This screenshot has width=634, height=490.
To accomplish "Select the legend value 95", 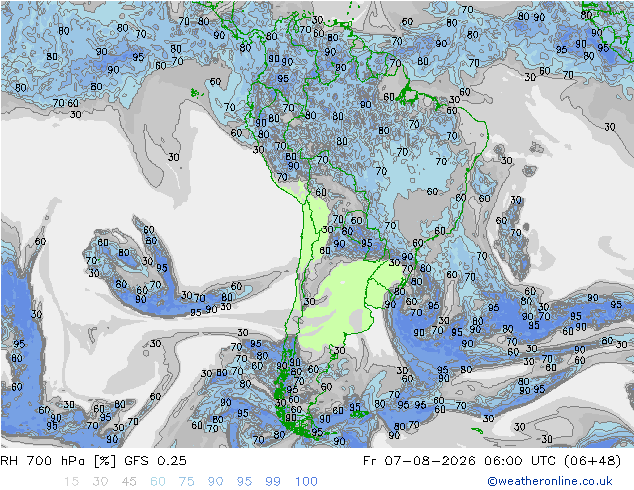I will [x=244, y=482].
